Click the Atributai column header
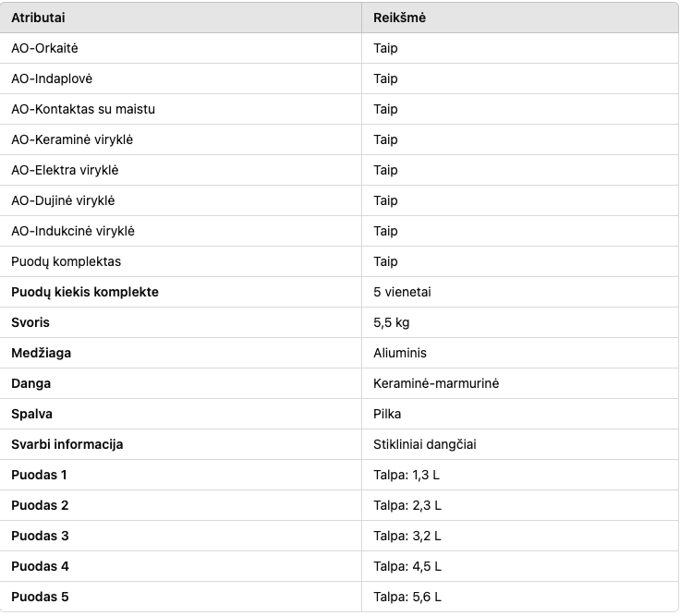This screenshot has height=616, width=680. (x=38, y=18)
